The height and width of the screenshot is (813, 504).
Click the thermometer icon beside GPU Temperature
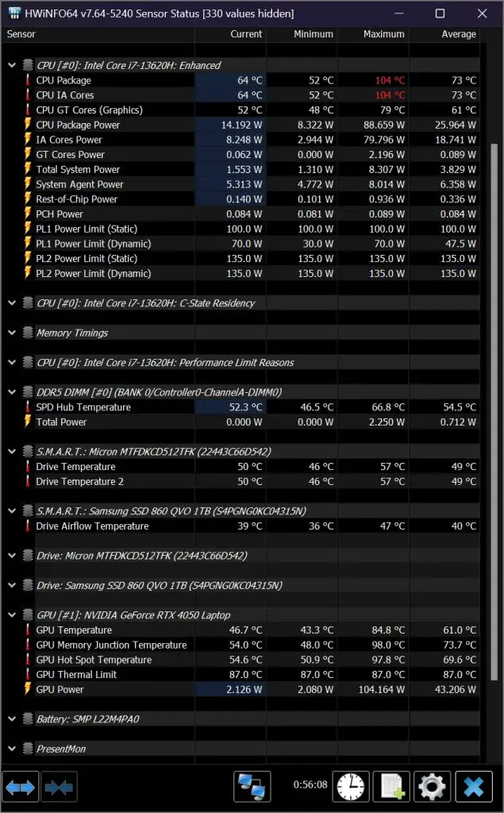click(x=28, y=630)
